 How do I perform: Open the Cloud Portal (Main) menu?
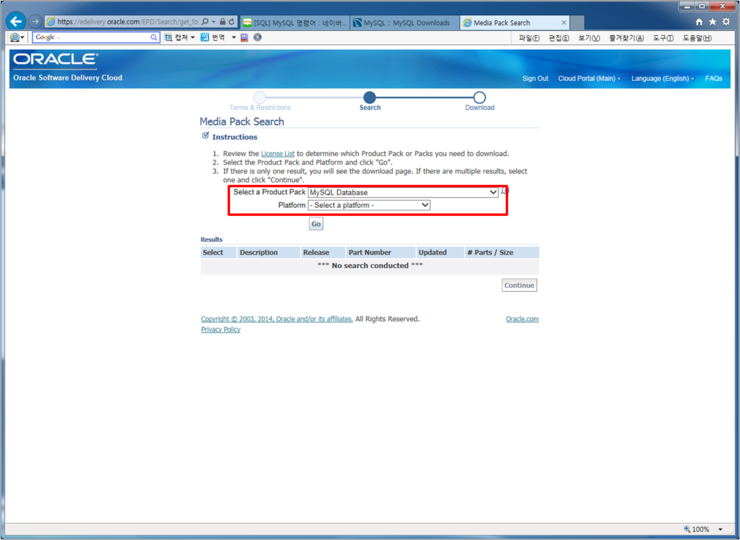[x=589, y=78]
